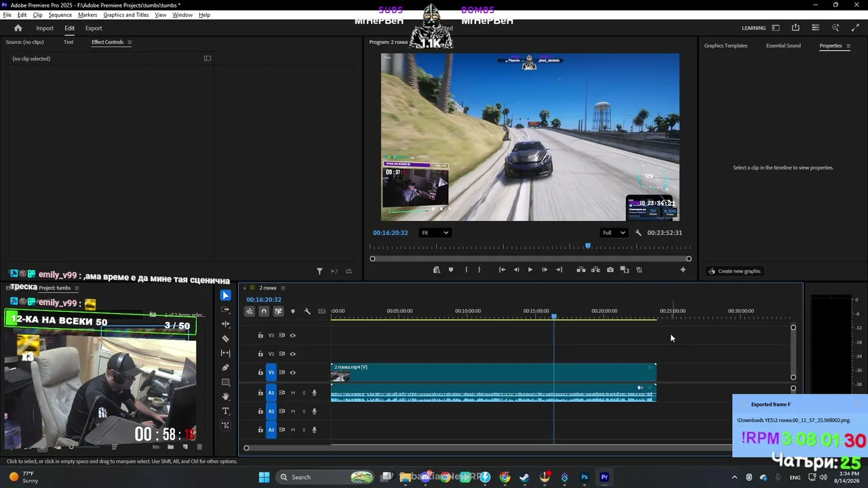Open Workspaces icon in header
The height and width of the screenshot is (488, 868).
[776, 28]
